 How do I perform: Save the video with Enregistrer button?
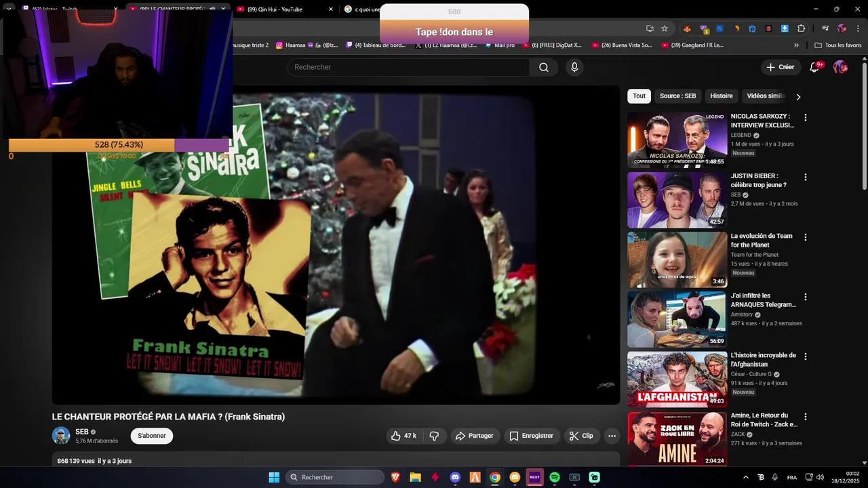coord(532,436)
